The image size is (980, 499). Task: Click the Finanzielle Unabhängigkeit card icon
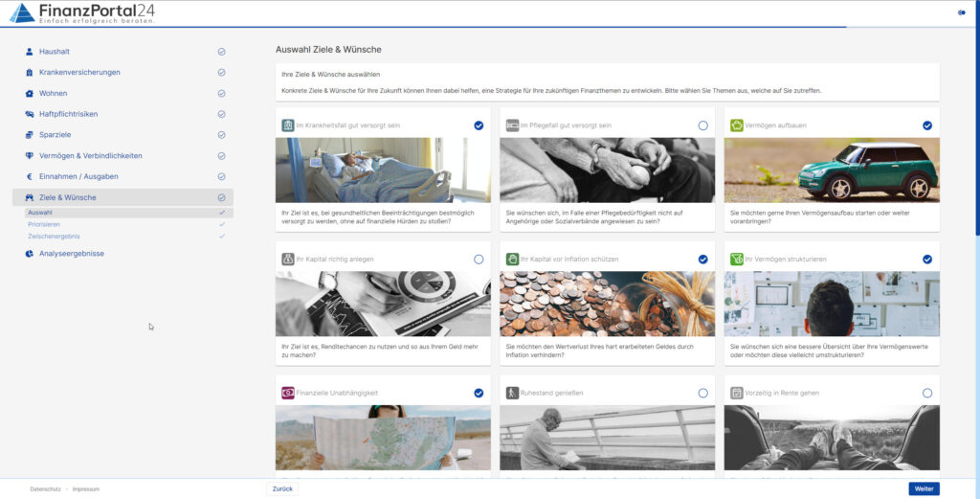pyautogui.click(x=287, y=393)
